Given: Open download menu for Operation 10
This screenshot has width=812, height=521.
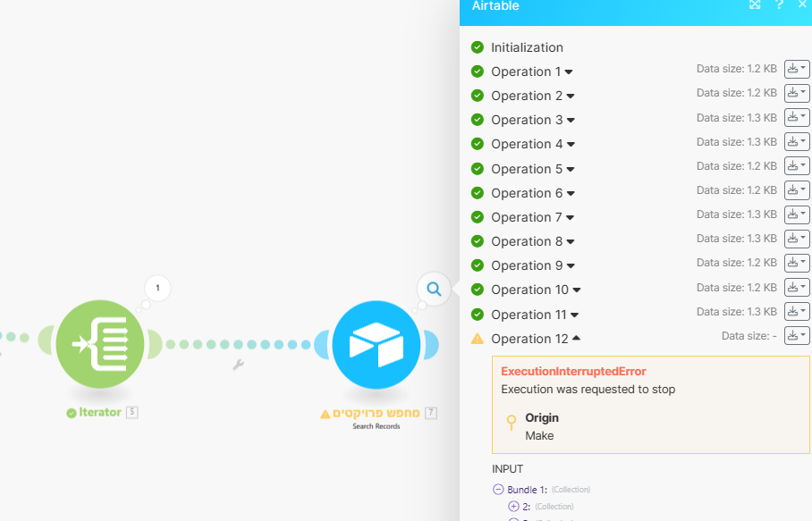Looking at the screenshot, I should 797,287.
